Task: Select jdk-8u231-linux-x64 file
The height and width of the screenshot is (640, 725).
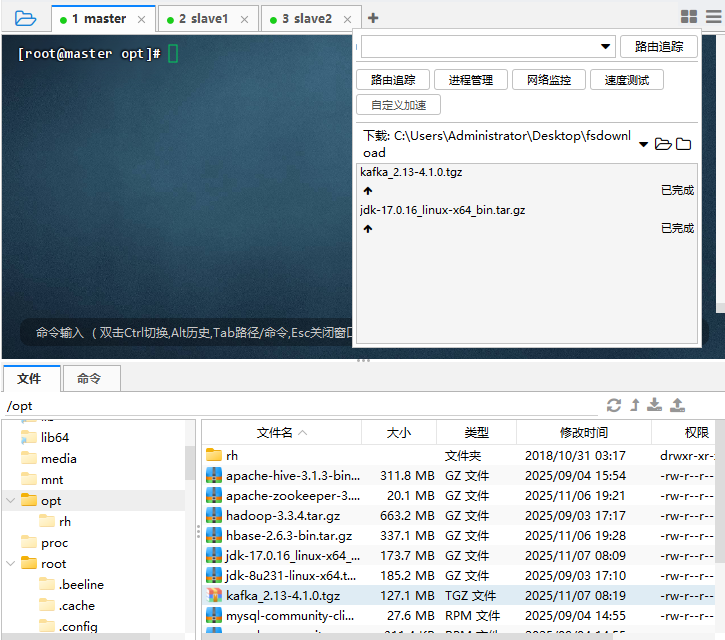Action: coord(459,575)
